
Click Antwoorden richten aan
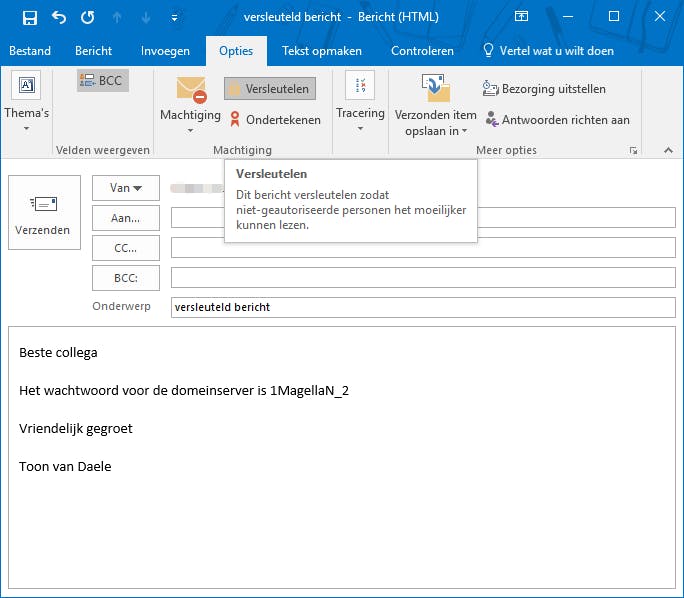pyautogui.click(x=558, y=120)
